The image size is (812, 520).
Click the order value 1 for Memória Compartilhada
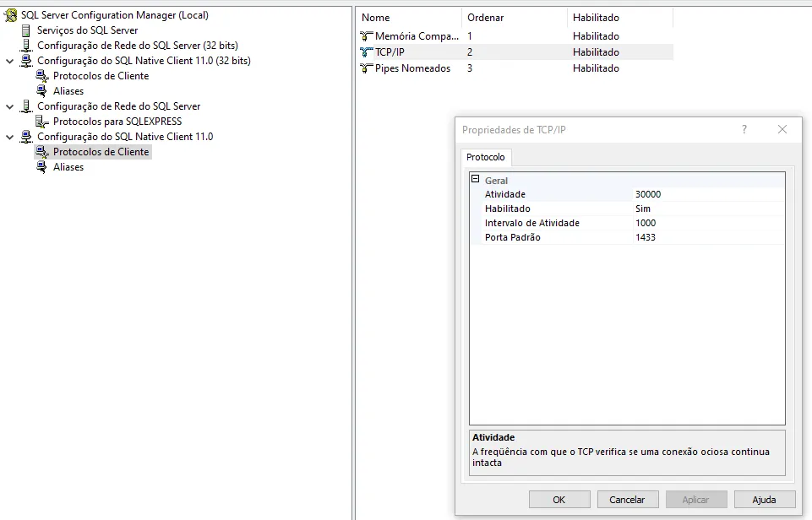[470, 36]
